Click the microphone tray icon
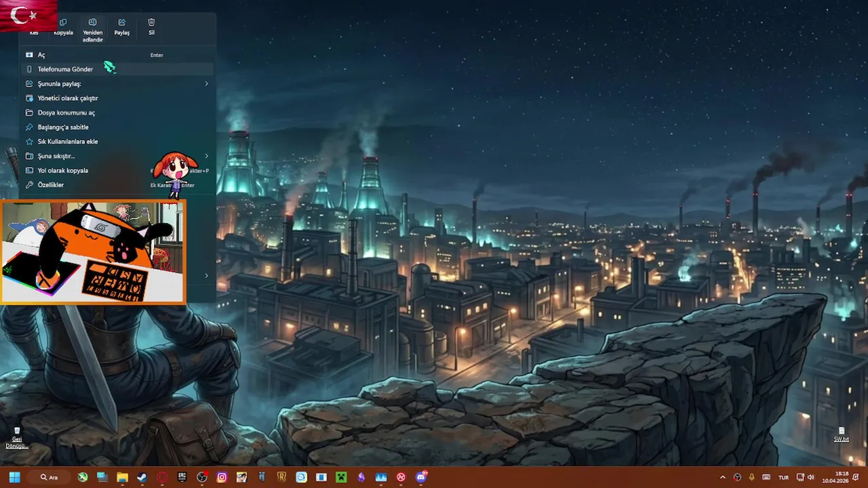 751,477
